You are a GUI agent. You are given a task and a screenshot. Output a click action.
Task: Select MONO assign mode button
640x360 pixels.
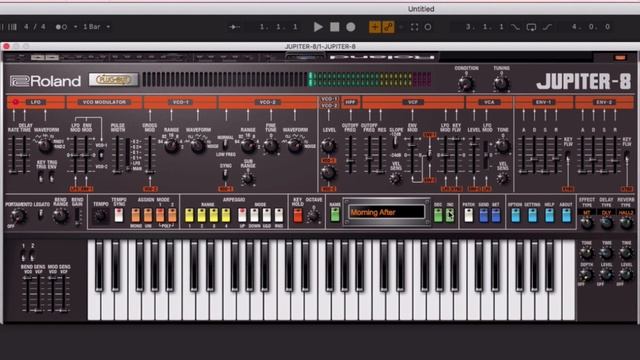pyautogui.click(x=136, y=215)
